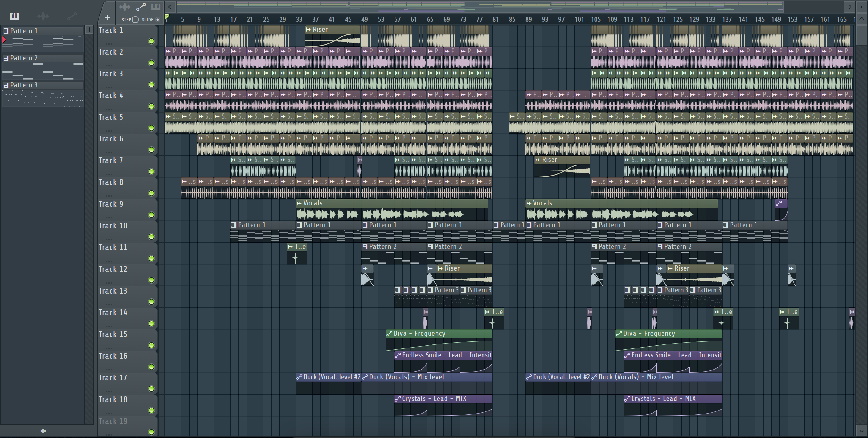The image size is (868, 438).
Task: Click bar 49 on the timeline ruler
Action: pyautogui.click(x=365, y=20)
